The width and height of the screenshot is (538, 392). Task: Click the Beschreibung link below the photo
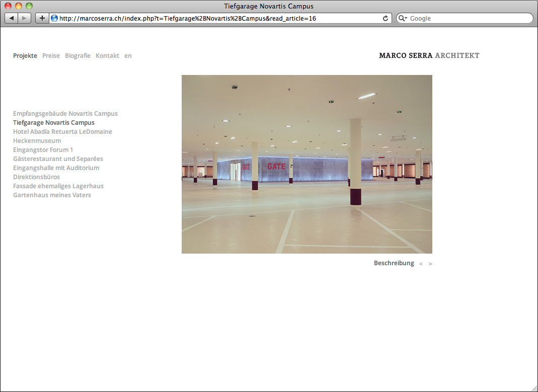[394, 263]
